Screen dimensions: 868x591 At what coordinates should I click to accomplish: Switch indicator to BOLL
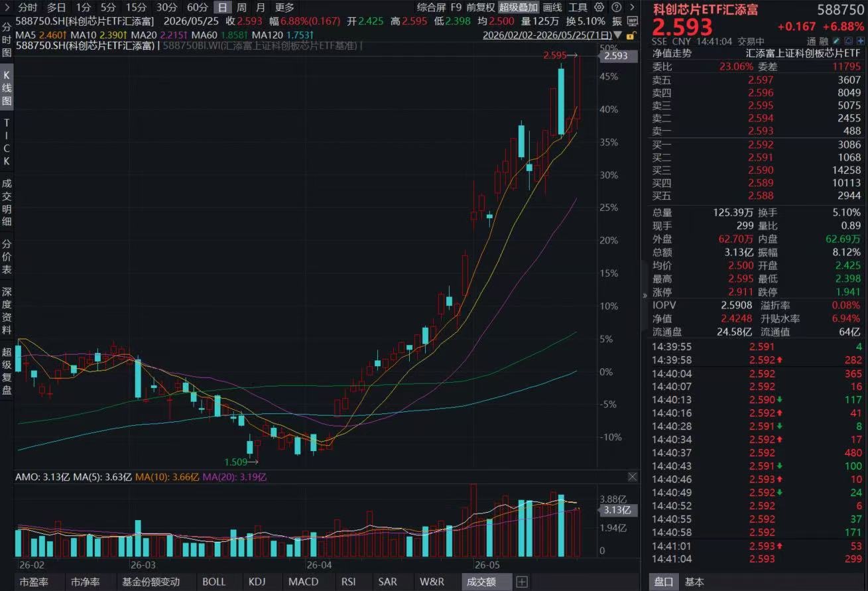tap(214, 582)
